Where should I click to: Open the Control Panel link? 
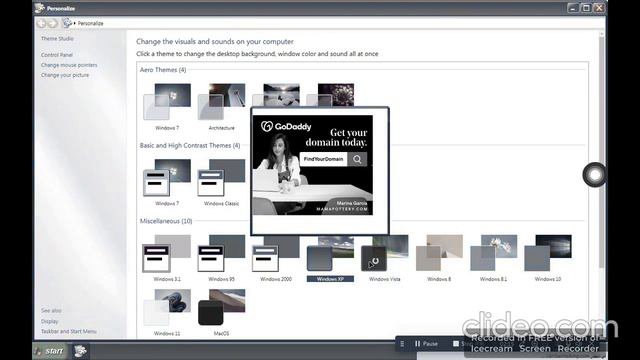(x=57, y=55)
